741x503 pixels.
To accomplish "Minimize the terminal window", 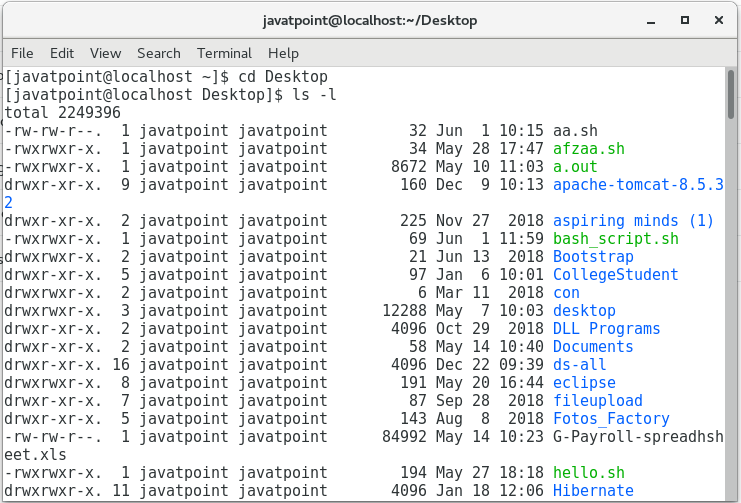I will (654, 19).
